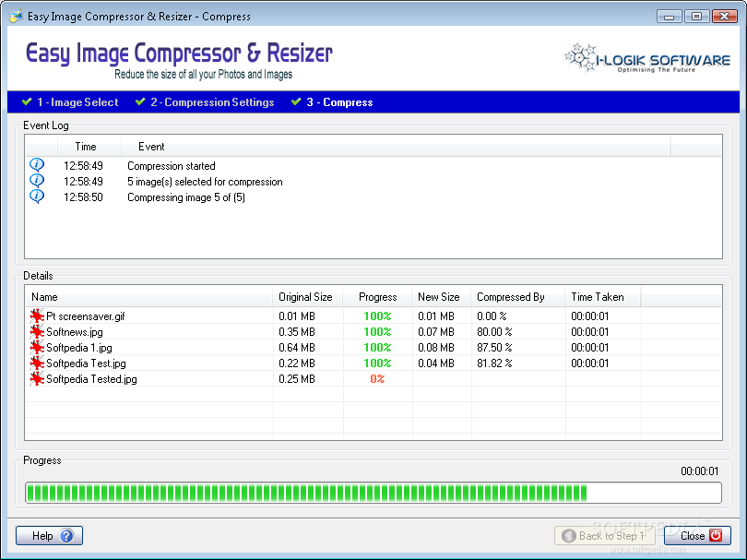This screenshot has height=560, width=747.
Task: Sort details by Original Size column
Action: click(308, 297)
